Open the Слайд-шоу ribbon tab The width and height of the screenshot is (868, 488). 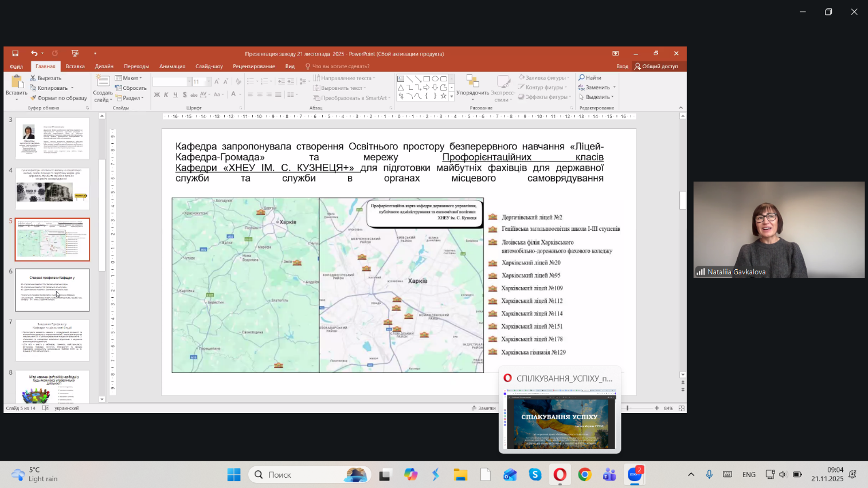[x=209, y=66]
